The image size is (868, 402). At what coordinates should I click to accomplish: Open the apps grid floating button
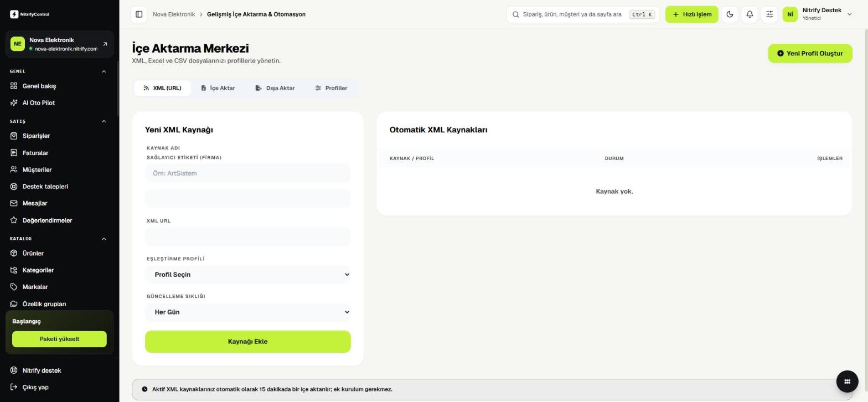point(847,381)
